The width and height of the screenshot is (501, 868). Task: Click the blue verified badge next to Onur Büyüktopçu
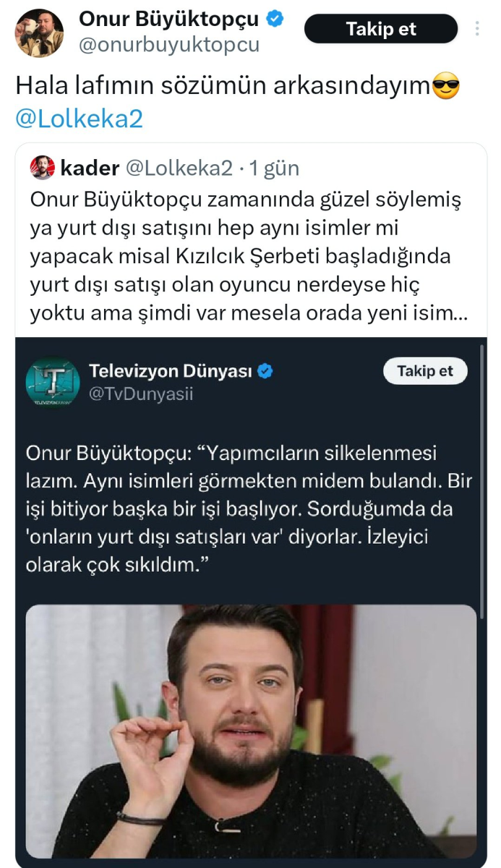click(x=275, y=20)
